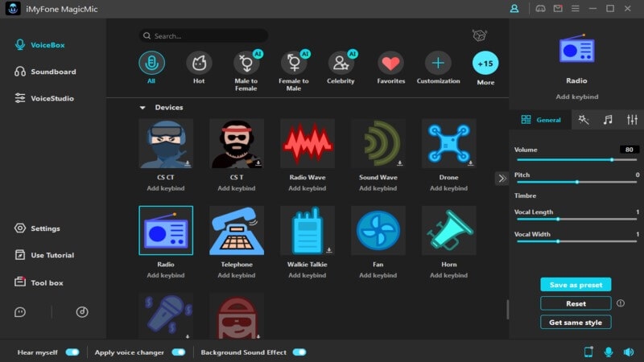This screenshot has height=362, width=644.
Task: Choose the CS T voice
Action: tap(237, 144)
